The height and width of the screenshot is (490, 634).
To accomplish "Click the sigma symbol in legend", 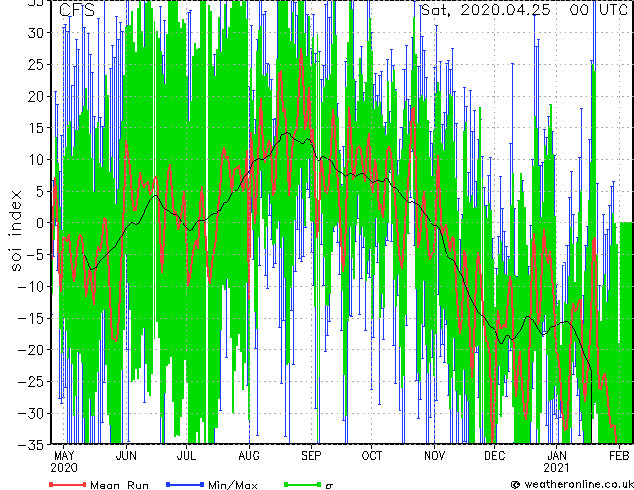I will pyautogui.click(x=329, y=486).
